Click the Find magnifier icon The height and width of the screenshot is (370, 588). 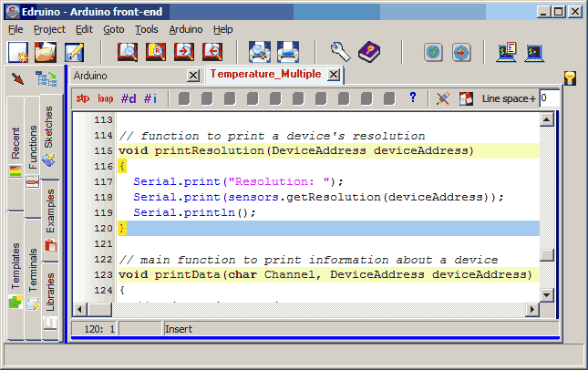[x=128, y=52]
